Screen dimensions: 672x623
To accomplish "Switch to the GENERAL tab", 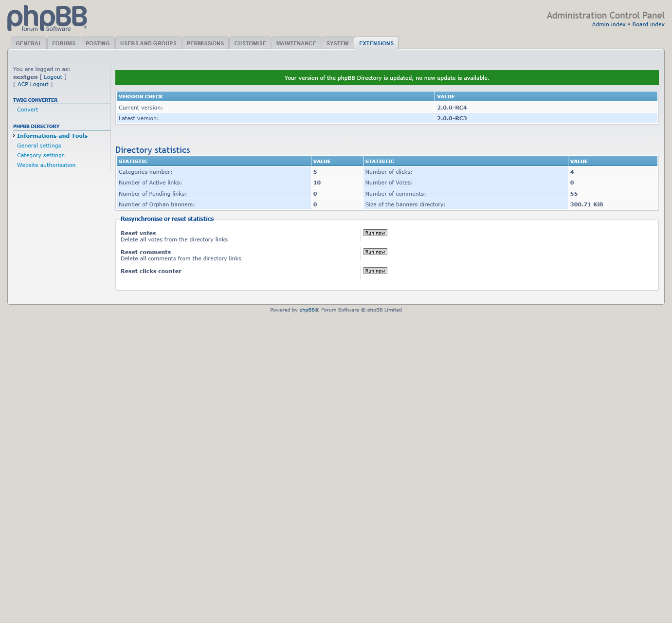I will pos(28,43).
